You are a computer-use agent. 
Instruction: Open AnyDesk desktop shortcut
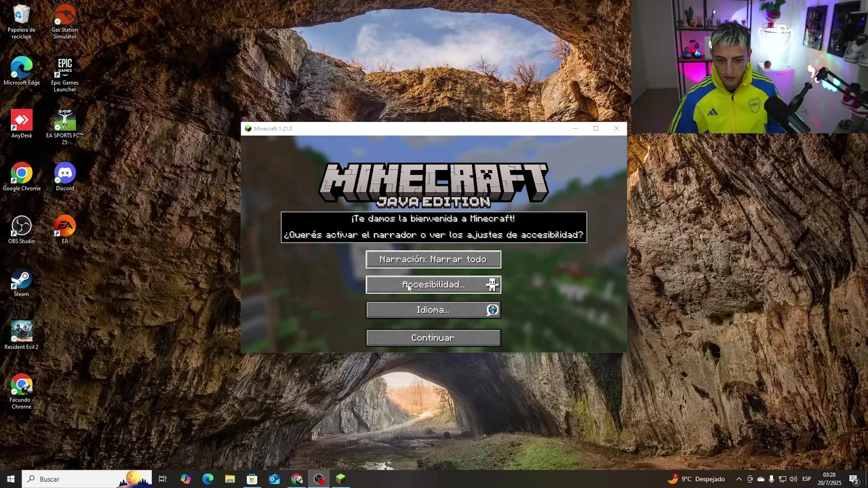click(21, 124)
